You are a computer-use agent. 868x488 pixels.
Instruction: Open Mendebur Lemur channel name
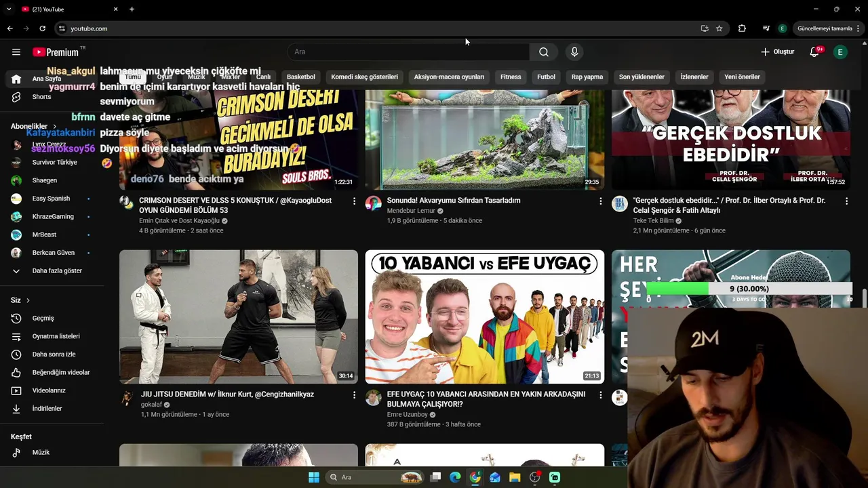point(411,211)
